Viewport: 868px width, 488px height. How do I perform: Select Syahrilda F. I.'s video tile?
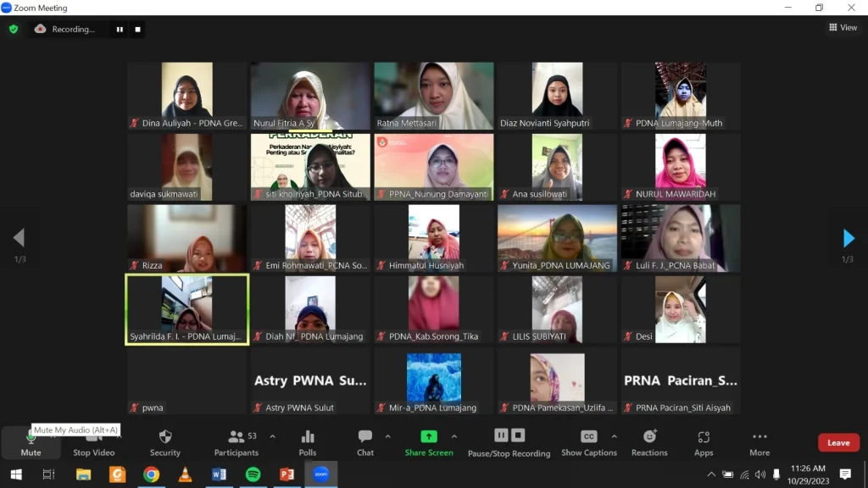click(186, 309)
